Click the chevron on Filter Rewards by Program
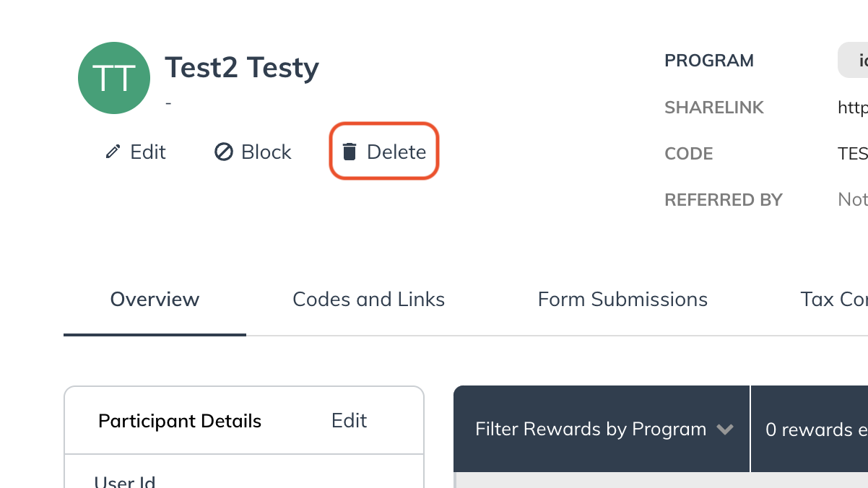Screen dimensions: 868x488 (x=725, y=430)
